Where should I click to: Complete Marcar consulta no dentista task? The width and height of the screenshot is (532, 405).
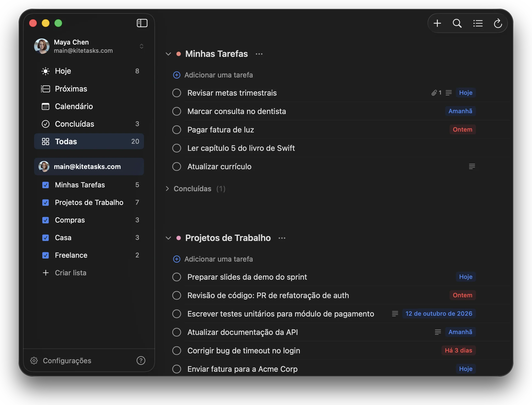point(177,111)
